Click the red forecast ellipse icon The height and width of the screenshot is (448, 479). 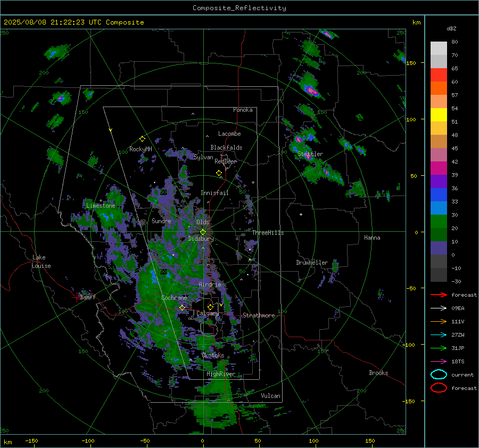coord(439,388)
